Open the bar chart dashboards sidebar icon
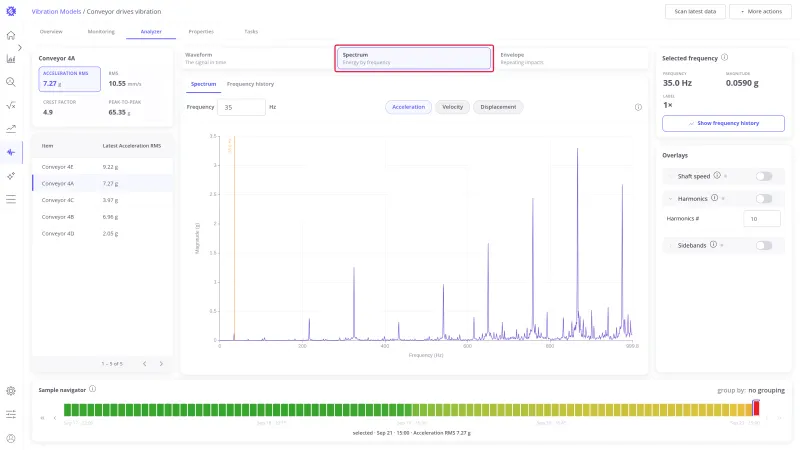The width and height of the screenshot is (800, 450). (x=11, y=59)
